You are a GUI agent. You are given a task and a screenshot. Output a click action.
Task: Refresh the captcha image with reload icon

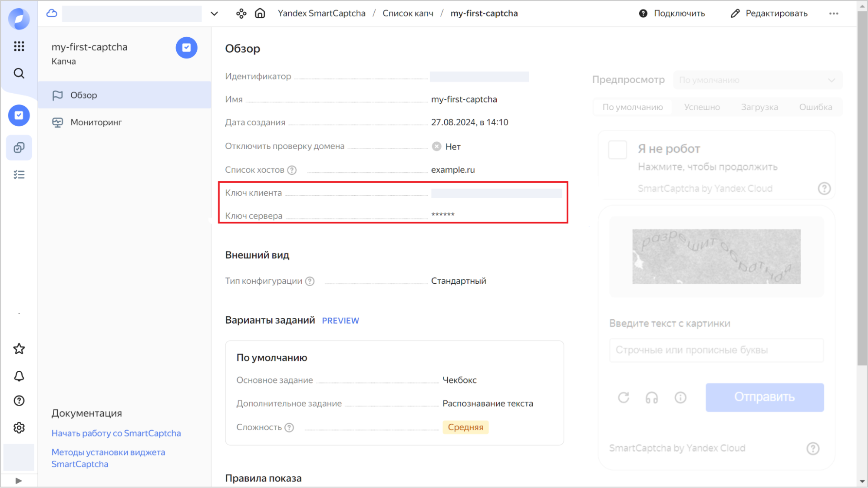tap(624, 397)
